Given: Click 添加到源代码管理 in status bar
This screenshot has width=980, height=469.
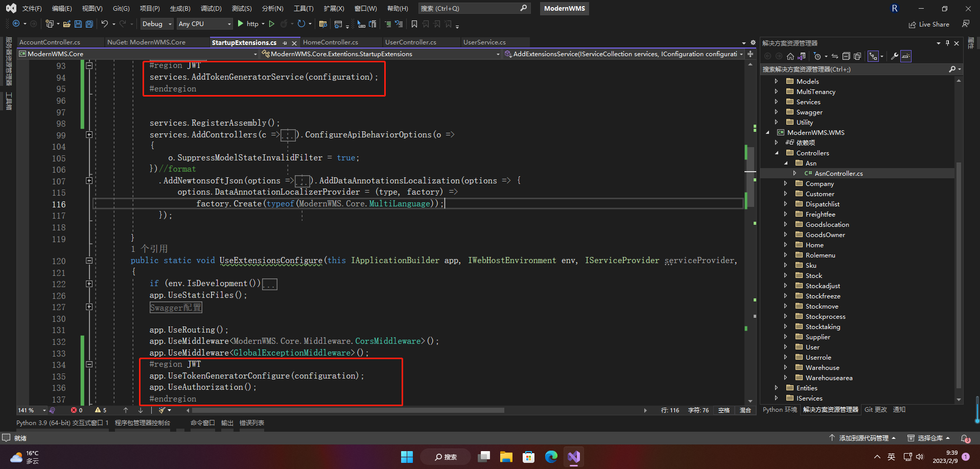Looking at the screenshot, I should (862, 438).
